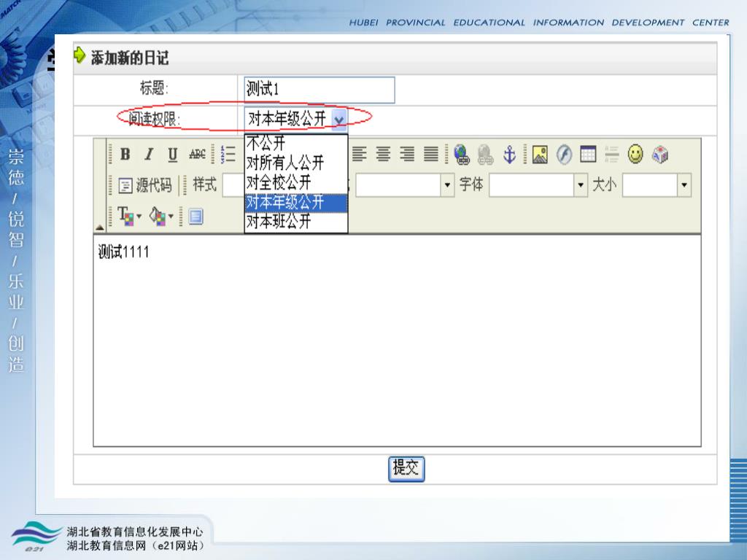
Task: Open text color picker
Action: [x=129, y=216]
